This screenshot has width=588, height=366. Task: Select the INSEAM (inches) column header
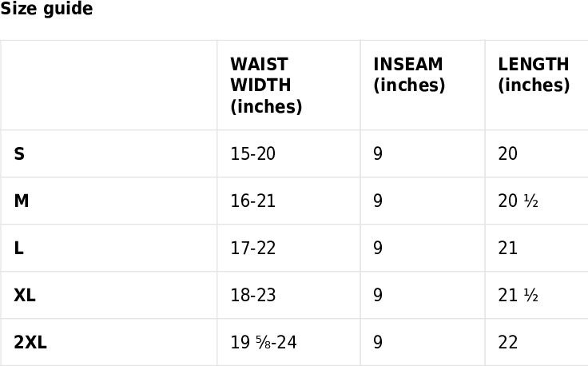point(423,86)
